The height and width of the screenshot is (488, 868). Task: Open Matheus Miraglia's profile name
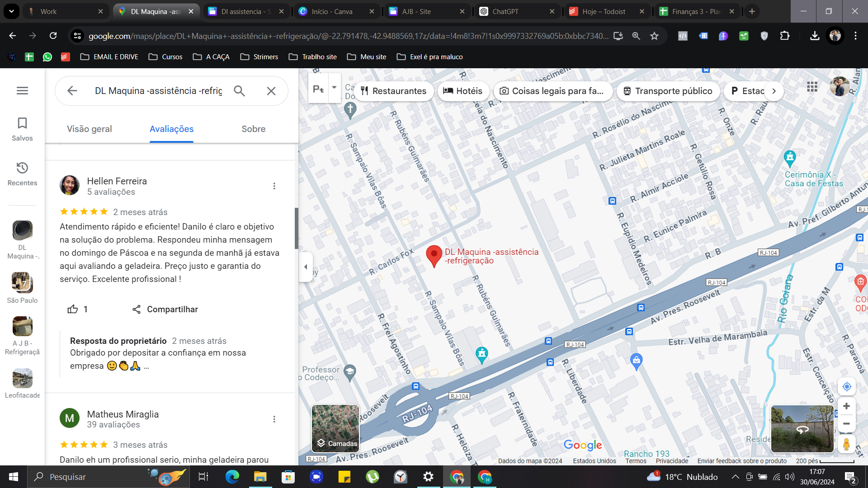(x=123, y=414)
